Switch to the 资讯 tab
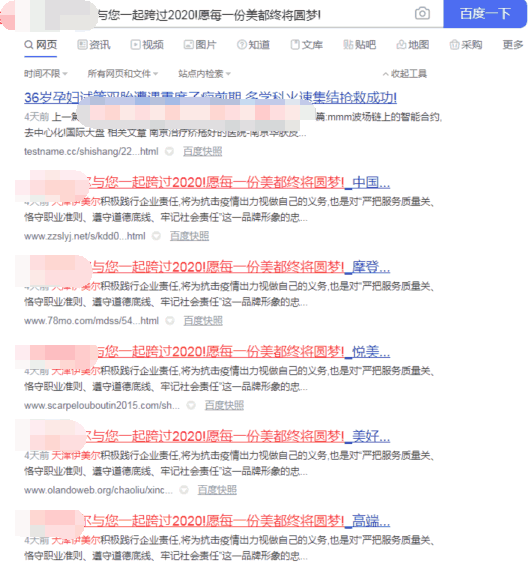The width and height of the screenshot is (531, 565). tap(94, 45)
